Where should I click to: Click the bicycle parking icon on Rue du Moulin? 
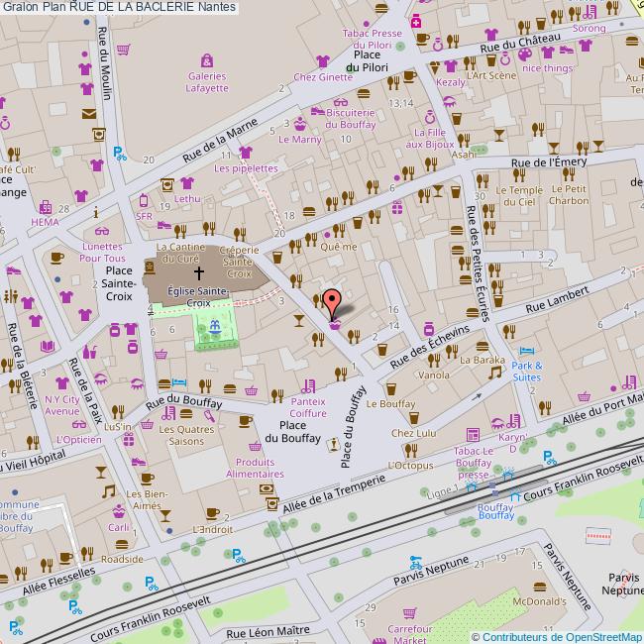tap(120, 153)
